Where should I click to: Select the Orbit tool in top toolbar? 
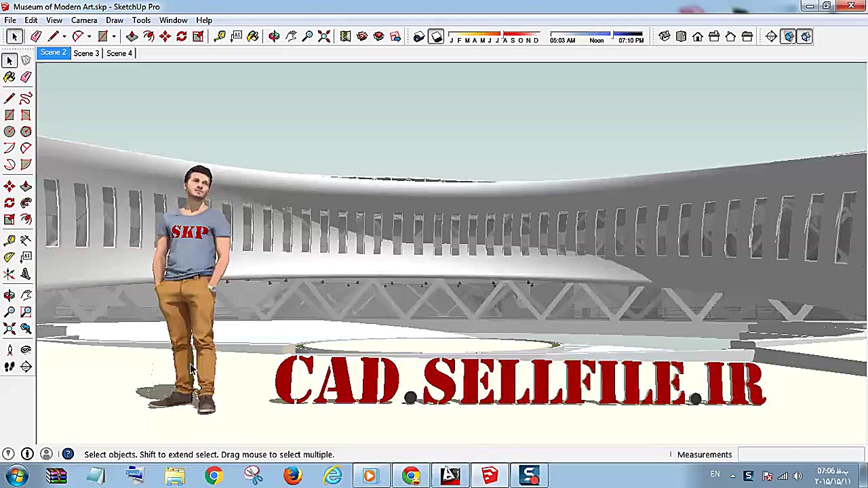(274, 37)
